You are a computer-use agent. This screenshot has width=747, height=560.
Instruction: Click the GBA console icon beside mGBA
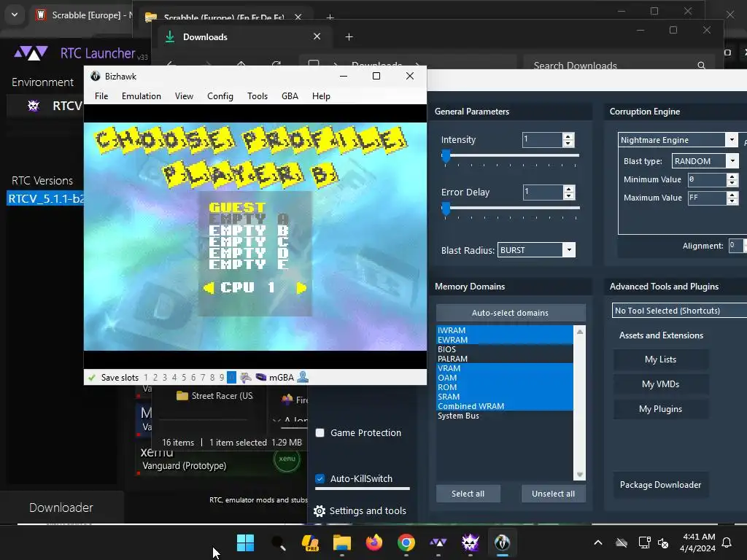pyautogui.click(x=260, y=378)
